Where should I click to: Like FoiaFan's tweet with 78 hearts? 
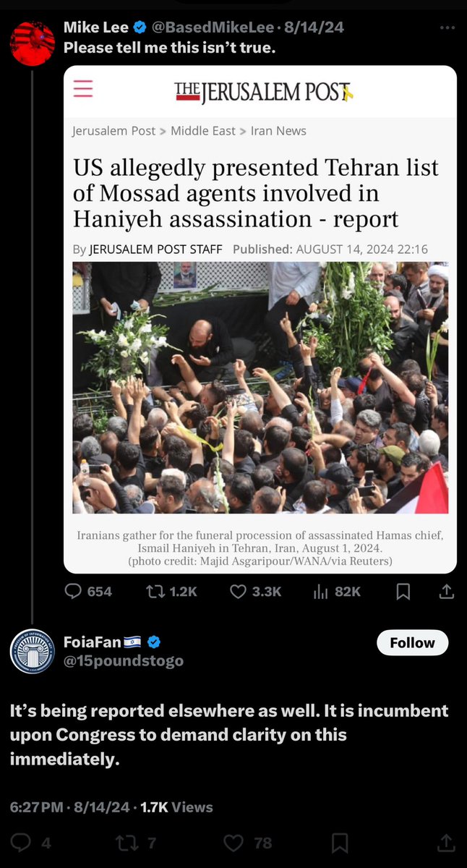(248, 843)
